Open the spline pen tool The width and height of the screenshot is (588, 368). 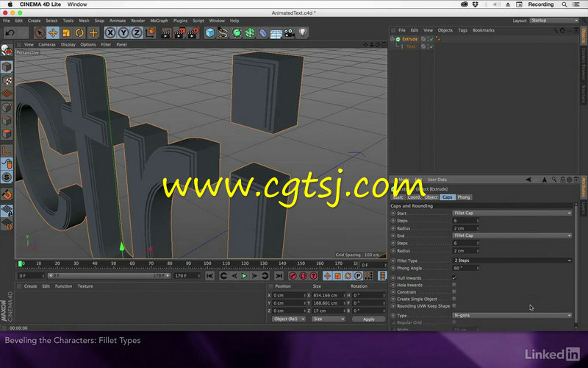tap(223, 32)
